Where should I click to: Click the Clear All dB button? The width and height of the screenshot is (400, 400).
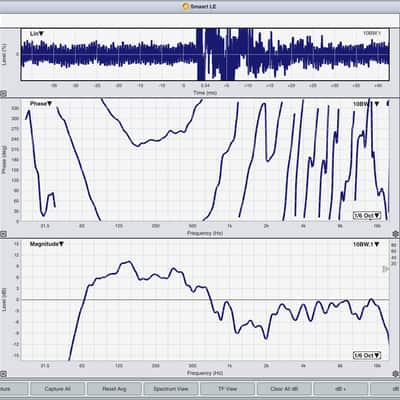pyautogui.click(x=284, y=389)
